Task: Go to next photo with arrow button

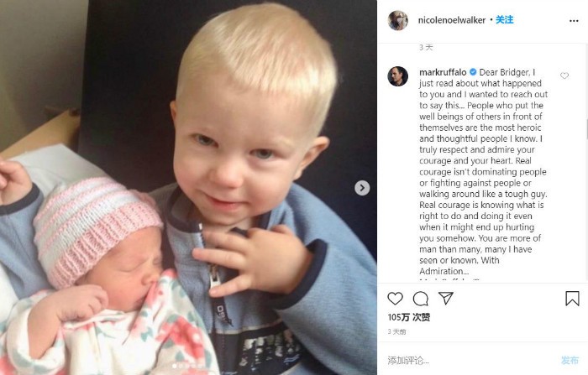Action: click(x=362, y=188)
